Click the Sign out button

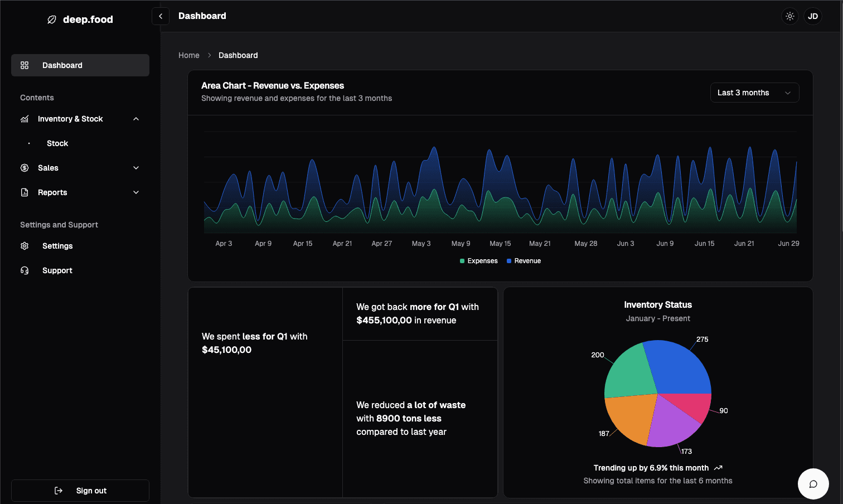[x=80, y=491]
